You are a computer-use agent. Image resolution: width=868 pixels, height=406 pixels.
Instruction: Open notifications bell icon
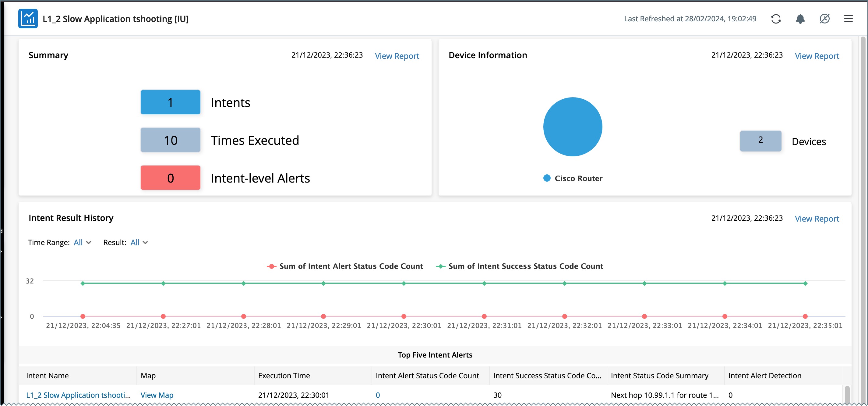pos(800,19)
